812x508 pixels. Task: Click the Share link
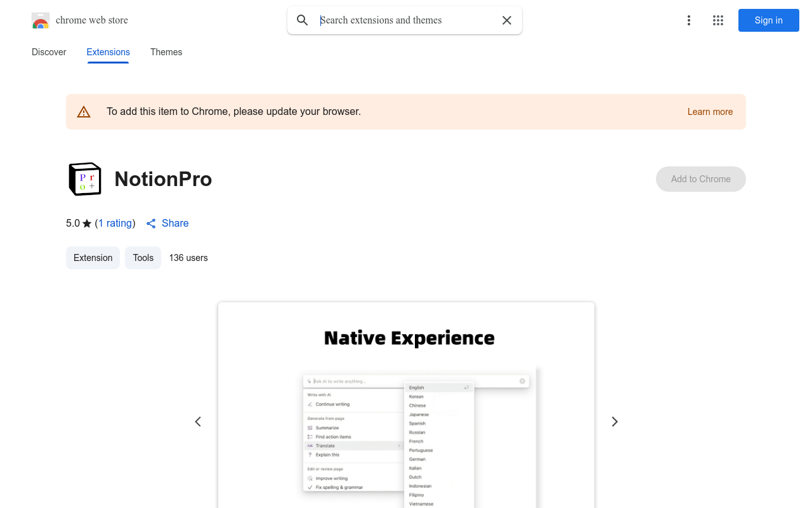point(167,223)
